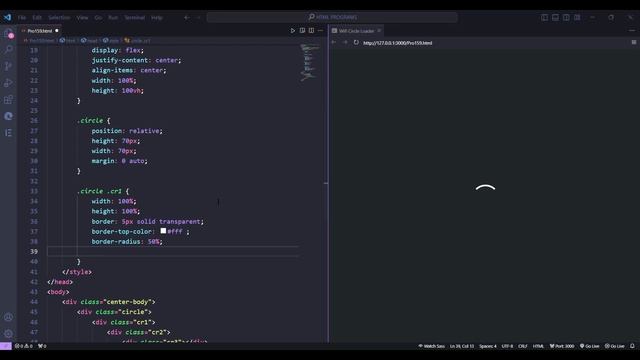
Task: Open the Run and Debug view
Action: [9, 83]
